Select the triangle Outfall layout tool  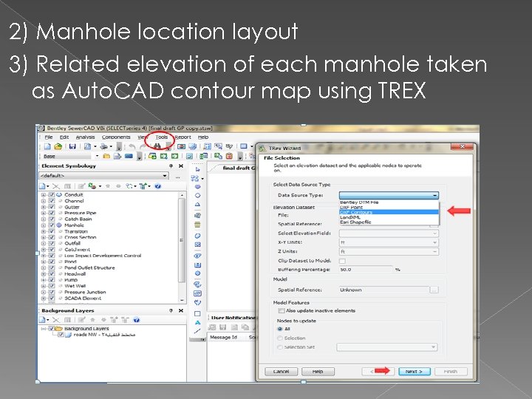click(x=198, y=204)
